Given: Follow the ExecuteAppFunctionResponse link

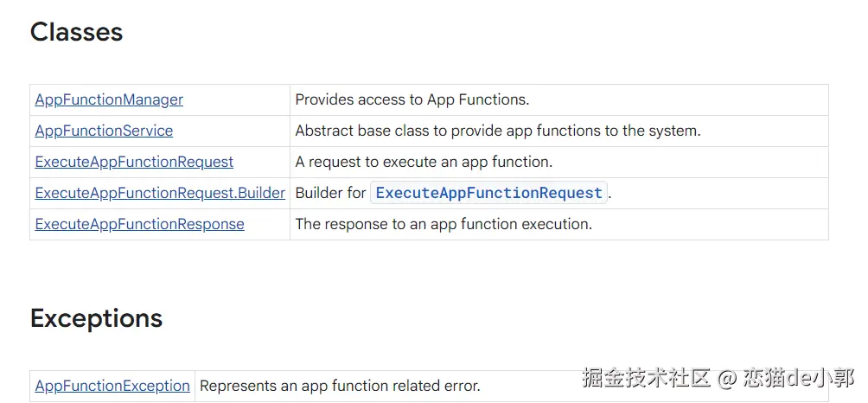Looking at the screenshot, I should pyautogui.click(x=139, y=224).
